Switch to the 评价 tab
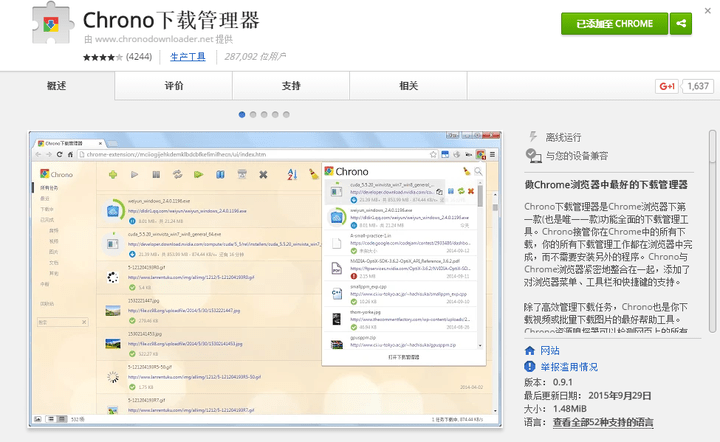 tap(174, 86)
